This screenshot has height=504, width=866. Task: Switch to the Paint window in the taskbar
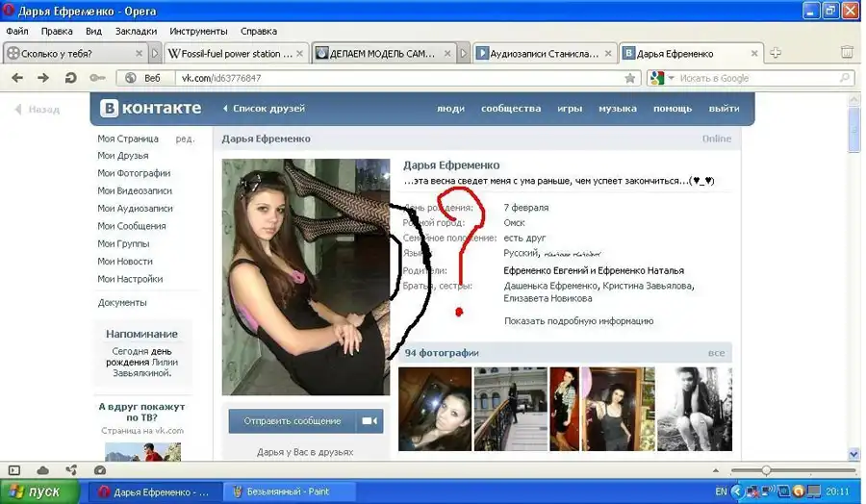tap(284, 491)
